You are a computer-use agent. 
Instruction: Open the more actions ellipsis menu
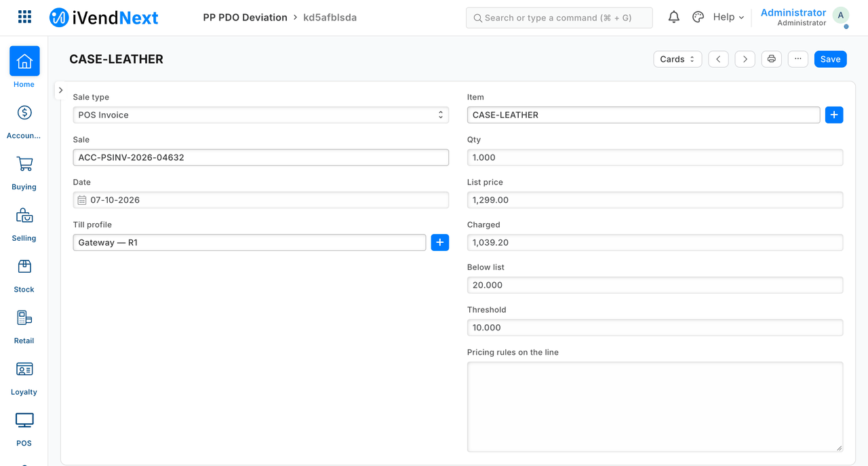tap(798, 59)
